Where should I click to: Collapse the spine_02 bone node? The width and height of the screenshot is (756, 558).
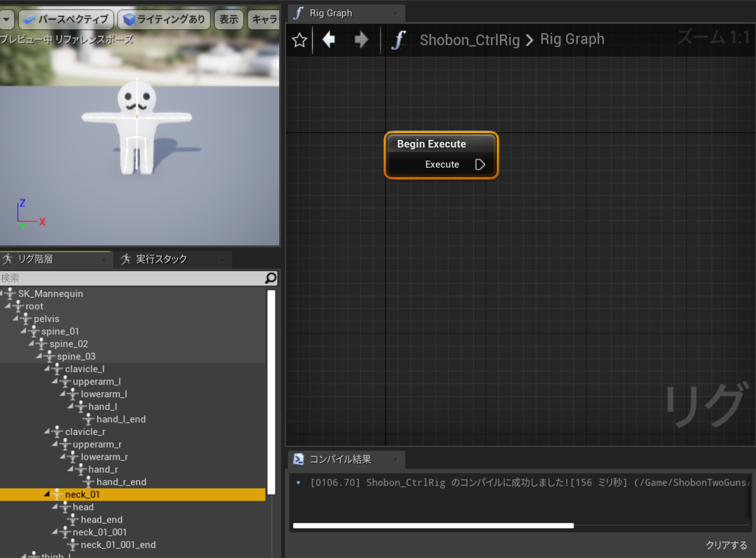[x=31, y=344]
